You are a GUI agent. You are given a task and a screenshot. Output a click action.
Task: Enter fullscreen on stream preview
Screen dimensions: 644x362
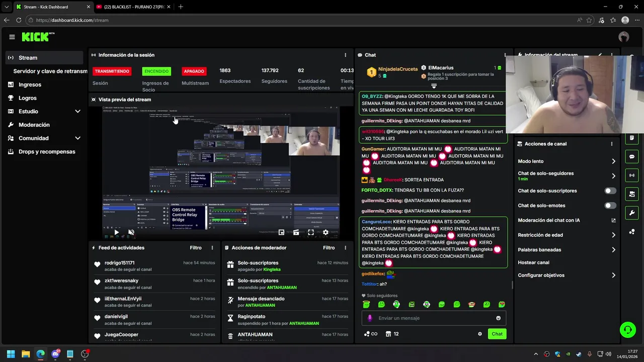[x=311, y=232]
